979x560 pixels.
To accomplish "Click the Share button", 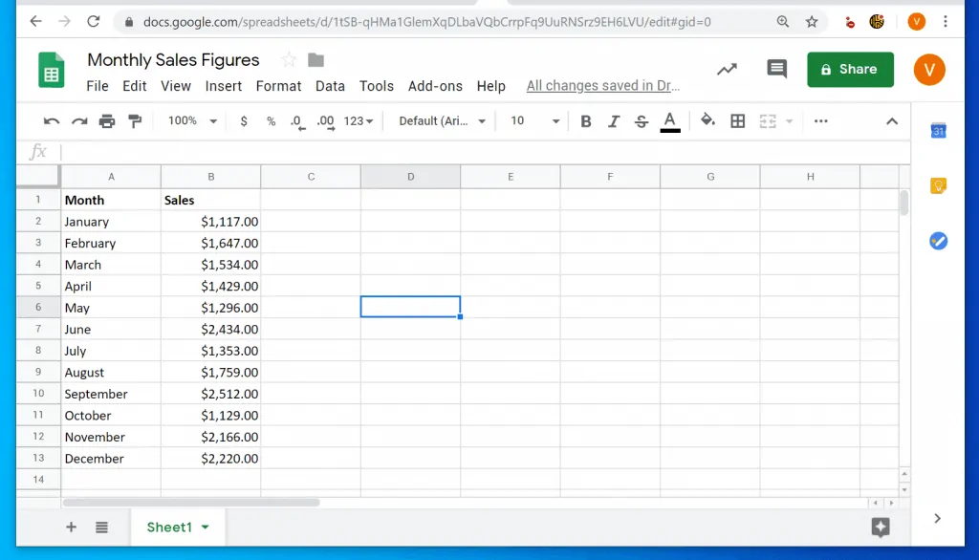I will click(850, 69).
